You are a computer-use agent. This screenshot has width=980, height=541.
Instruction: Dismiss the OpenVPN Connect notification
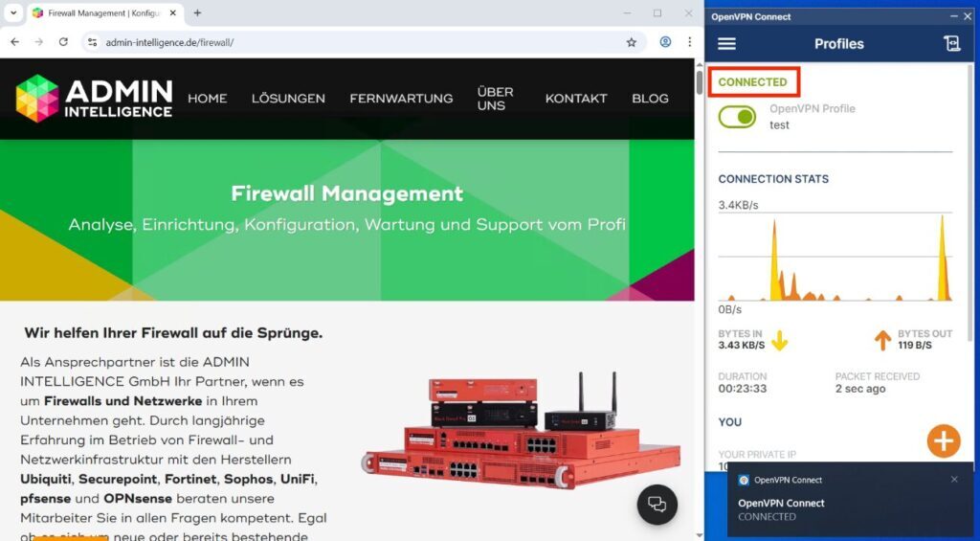click(954, 480)
